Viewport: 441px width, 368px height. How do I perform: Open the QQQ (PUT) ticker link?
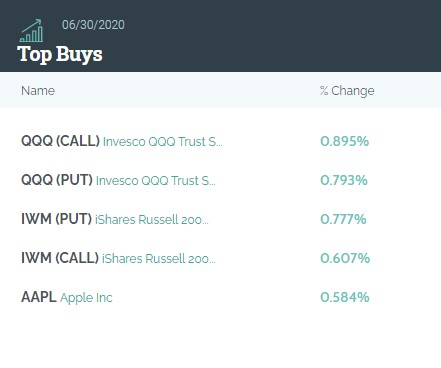57,180
